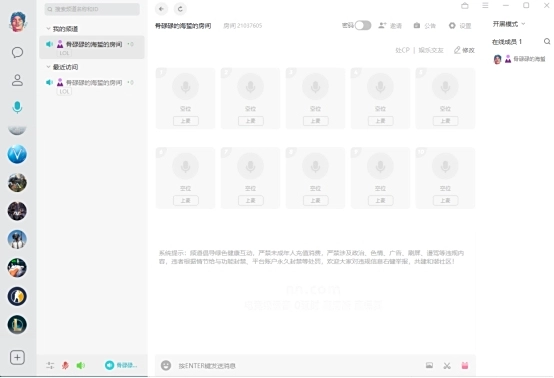554x378 pixels.
Task: Click the 在线成员 1 label
Action: pyautogui.click(x=507, y=42)
